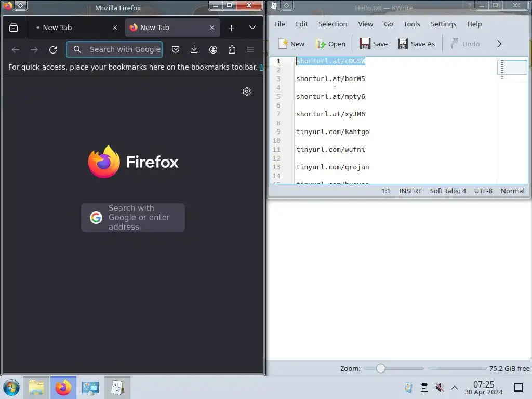
Task: Open file manager from taskbar
Action: [37, 388]
